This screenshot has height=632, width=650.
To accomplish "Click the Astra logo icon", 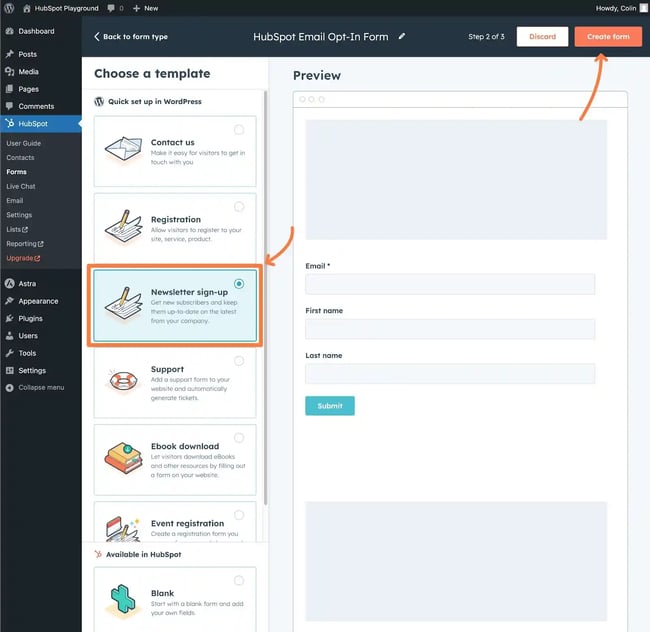I will tap(10, 283).
